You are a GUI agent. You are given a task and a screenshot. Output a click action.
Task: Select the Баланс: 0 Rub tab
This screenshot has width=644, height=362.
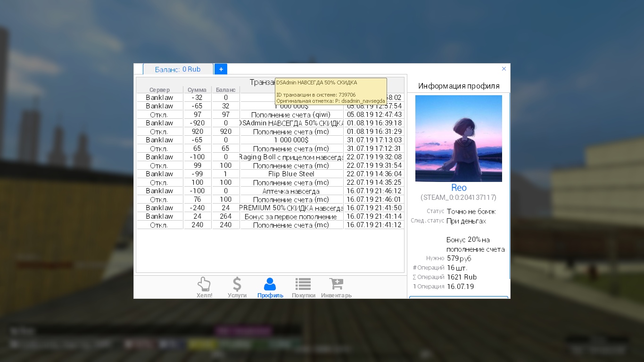[x=178, y=69]
